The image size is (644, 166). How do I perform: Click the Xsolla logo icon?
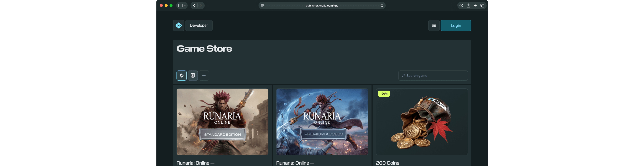coord(178,26)
